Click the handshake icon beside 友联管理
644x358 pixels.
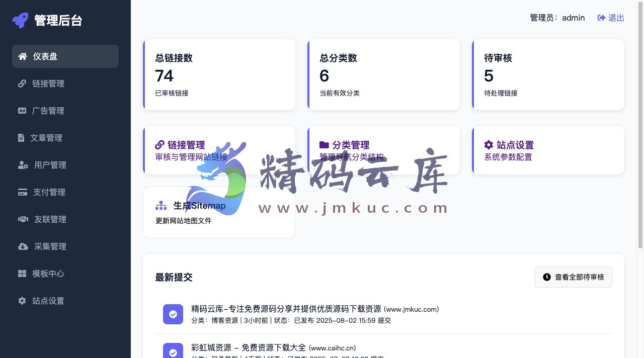tap(23, 219)
